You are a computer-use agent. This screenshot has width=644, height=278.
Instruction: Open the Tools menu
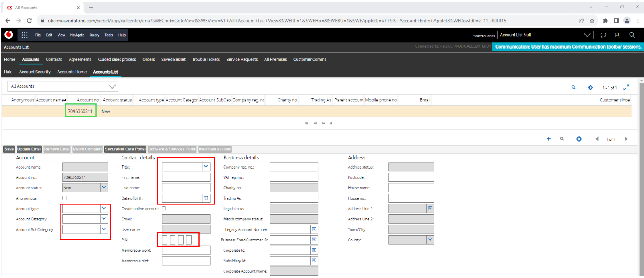[109, 35]
